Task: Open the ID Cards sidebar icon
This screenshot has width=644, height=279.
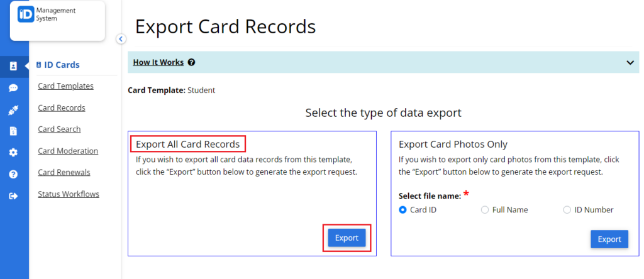Action: pos(13,66)
